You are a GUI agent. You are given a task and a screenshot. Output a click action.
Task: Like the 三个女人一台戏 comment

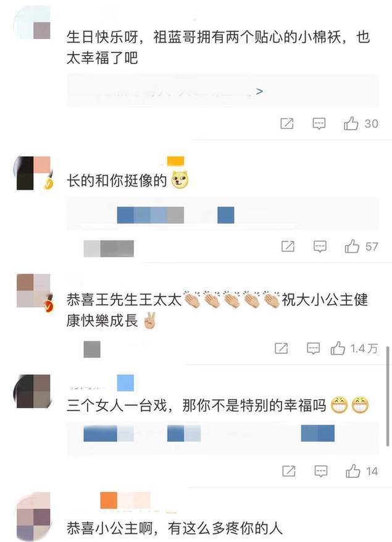click(353, 471)
